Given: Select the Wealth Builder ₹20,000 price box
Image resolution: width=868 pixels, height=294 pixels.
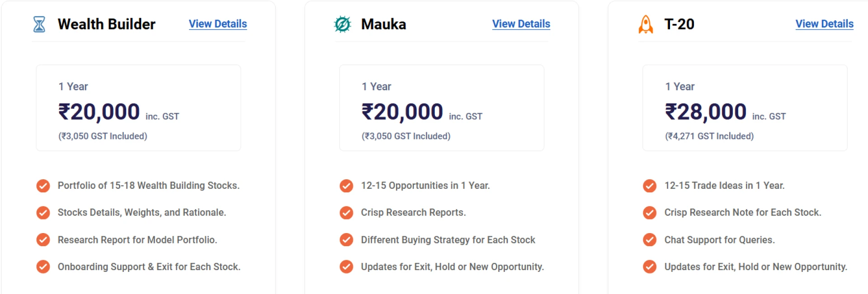Looking at the screenshot, I should tap(138, 108).
